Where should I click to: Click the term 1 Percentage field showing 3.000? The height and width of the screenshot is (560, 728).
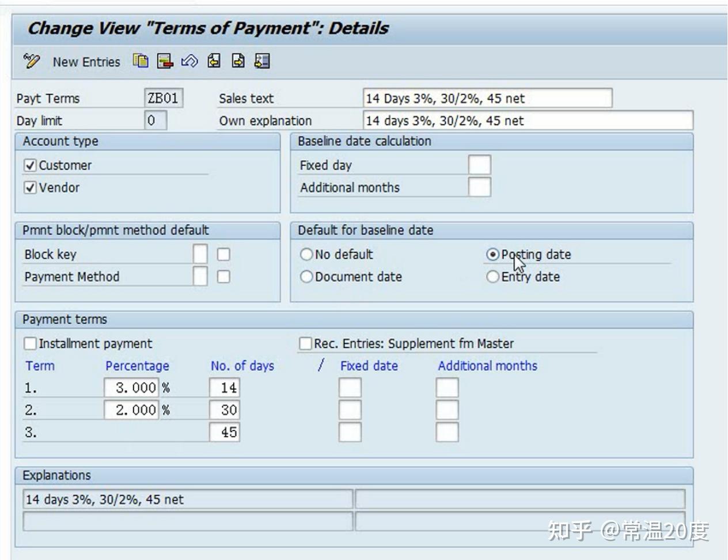point(131,387)
